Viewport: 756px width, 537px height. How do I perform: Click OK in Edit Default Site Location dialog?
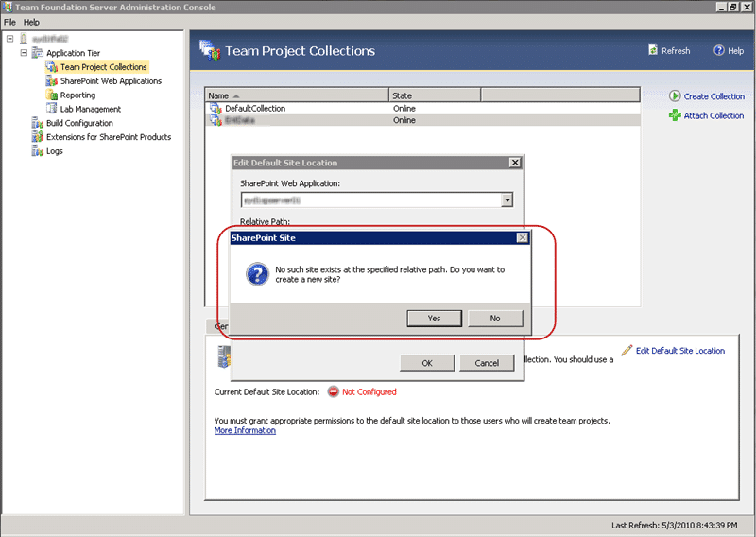click(427, 363)
